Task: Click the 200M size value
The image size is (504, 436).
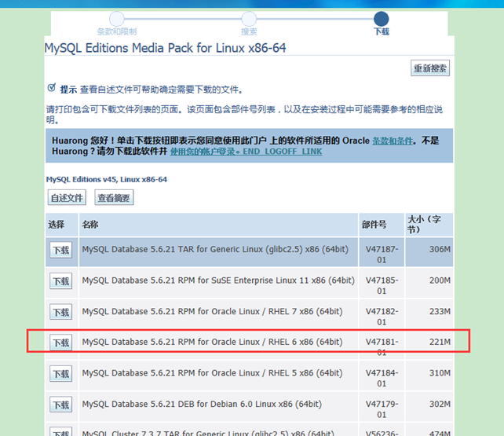Action: (440, 280)
